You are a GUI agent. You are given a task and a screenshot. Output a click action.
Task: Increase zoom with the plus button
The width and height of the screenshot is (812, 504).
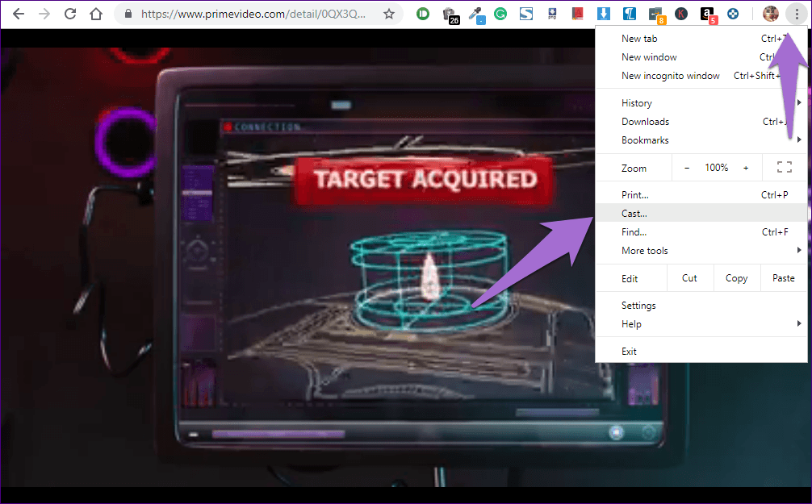746,168
